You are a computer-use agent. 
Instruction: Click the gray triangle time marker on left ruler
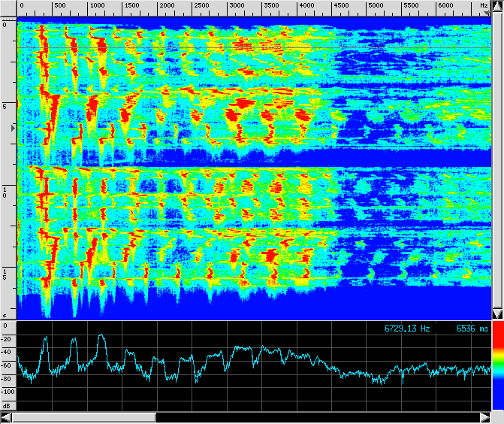coord(11,129)
